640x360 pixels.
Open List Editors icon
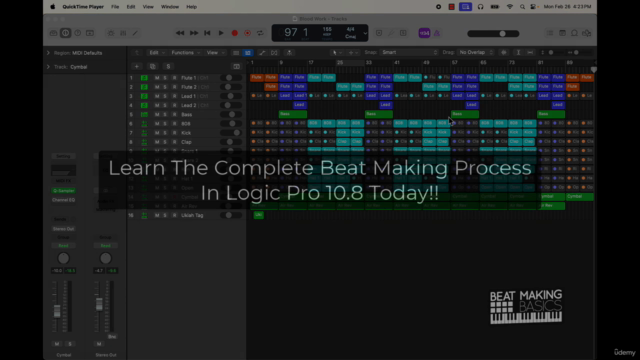point(550,33)
